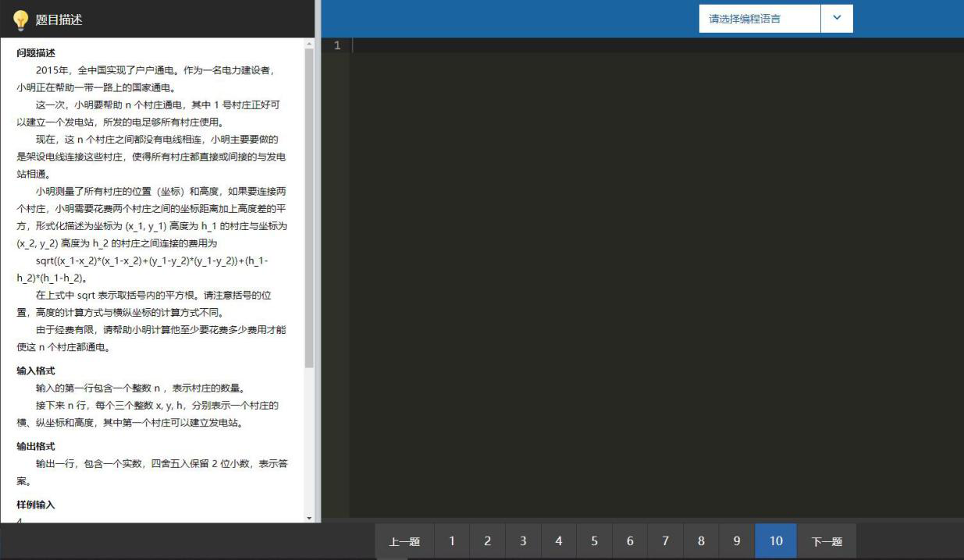964x560 pixels.
Task: Click the dropdown arrow next to language selector
Action: [837, 19]
